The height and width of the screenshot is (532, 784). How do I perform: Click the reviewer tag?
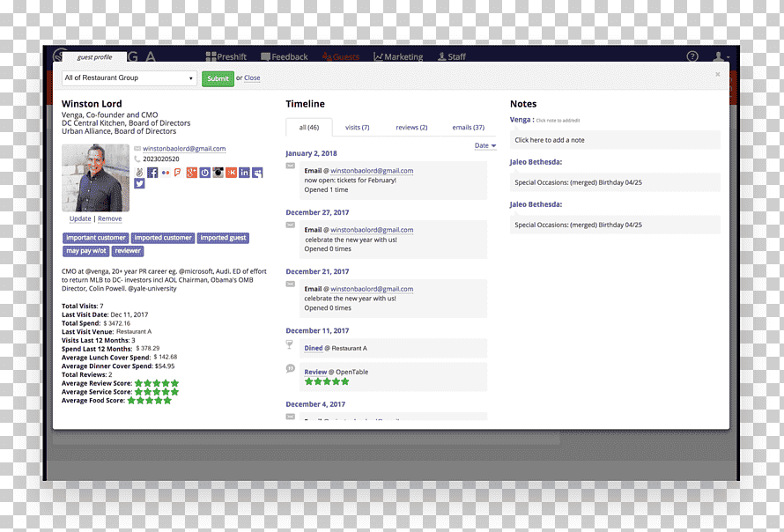pyautogui.click(x=128, y=251)
